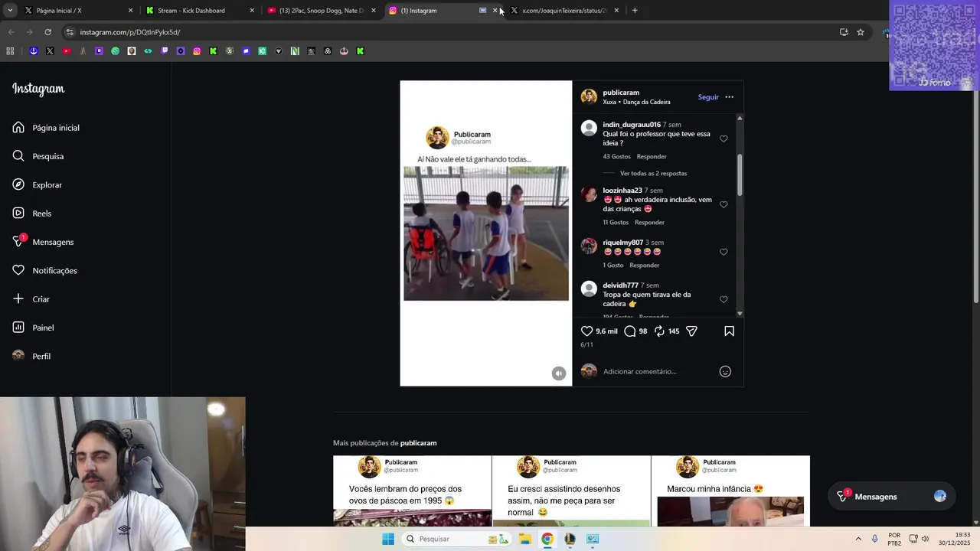Click the taskbar Pesquisar search box

tap(456, 539)
